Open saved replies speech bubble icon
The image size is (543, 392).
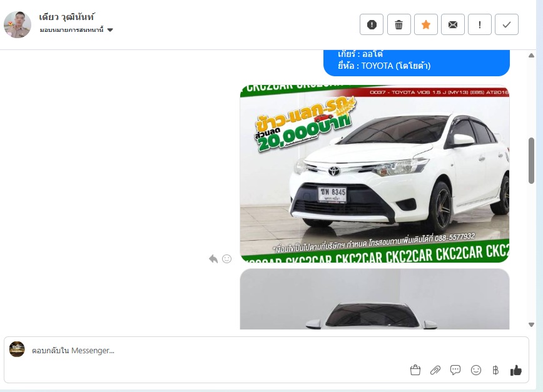click(455, 370)
